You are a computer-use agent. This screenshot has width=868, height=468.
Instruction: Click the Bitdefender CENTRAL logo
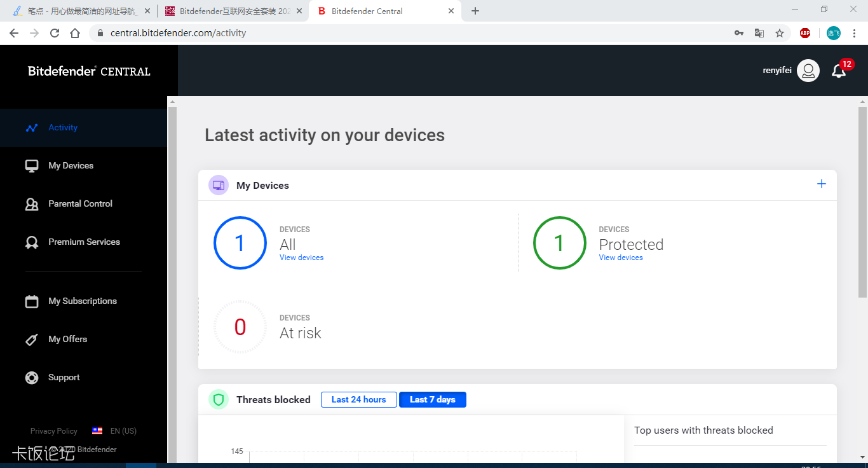[x=89, y=71]
